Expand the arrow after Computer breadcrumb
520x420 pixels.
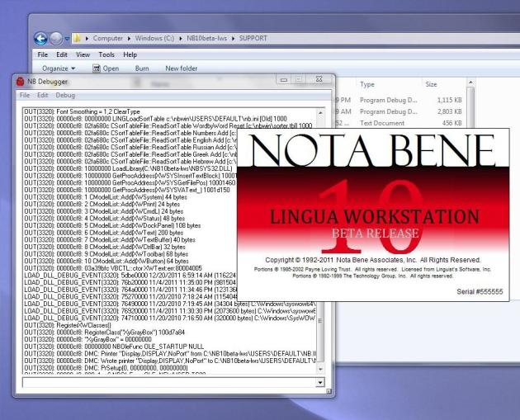tap(129, 39)
